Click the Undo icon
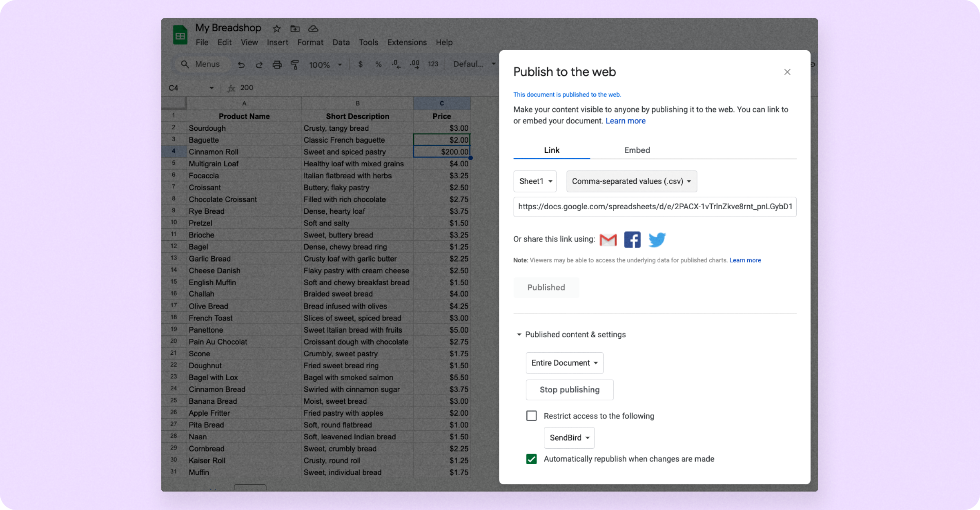This screenshot has width=980, height=510. pos(241,65)
